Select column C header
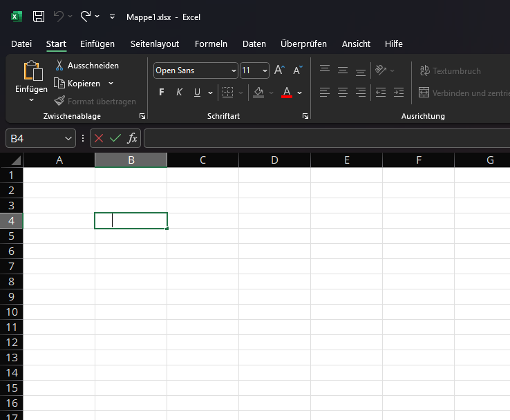This screenshot has height=420, width=510. pyautogui.click(x=203, y=160)
